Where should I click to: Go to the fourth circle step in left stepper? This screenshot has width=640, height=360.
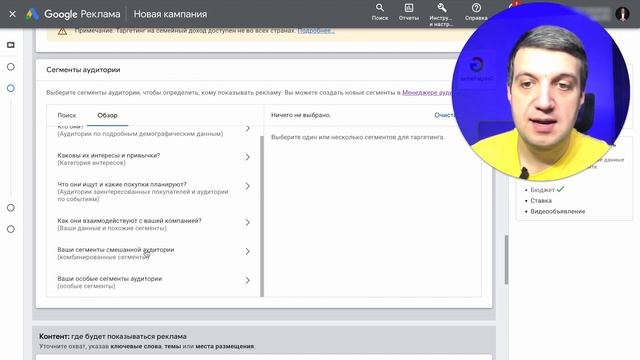coord(11,208)
